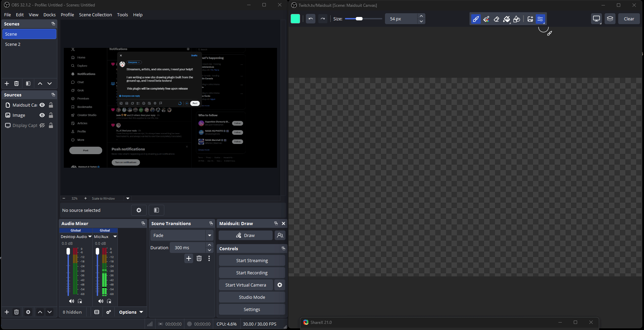Click Start Recording

(252, 273)
